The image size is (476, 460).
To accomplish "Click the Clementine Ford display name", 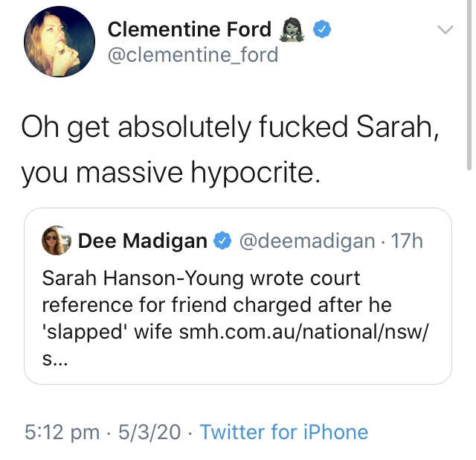I will pos(190,30).
